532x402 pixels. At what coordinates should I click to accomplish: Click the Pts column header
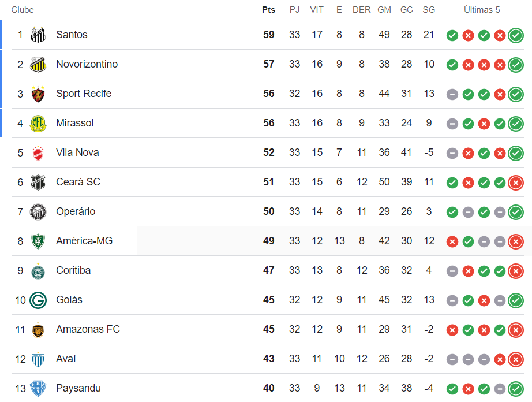(268, 10)
